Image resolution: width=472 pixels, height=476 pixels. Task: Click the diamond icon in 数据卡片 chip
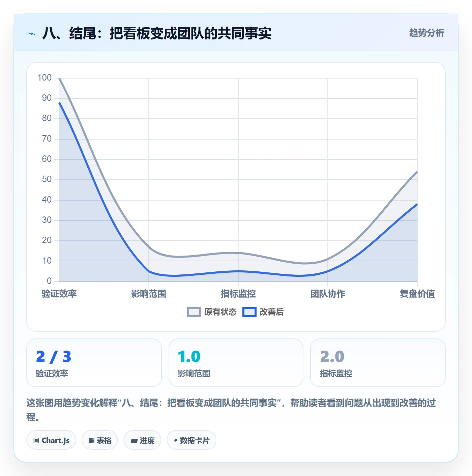pos(176,440)
